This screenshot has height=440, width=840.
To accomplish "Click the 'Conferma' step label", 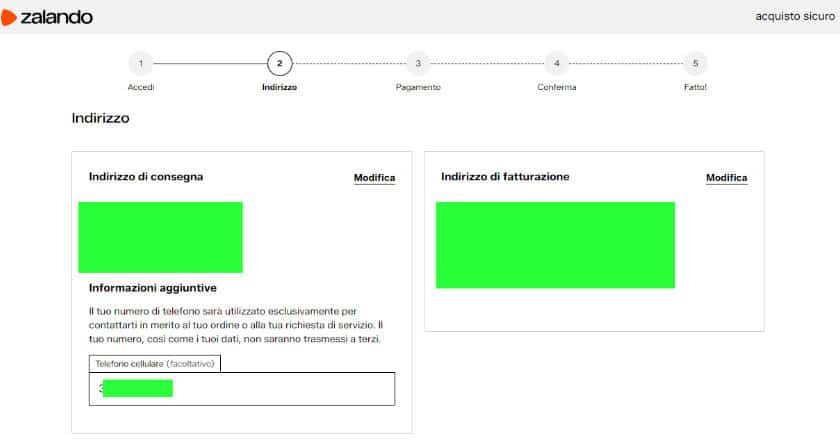I will coord(557,87).
